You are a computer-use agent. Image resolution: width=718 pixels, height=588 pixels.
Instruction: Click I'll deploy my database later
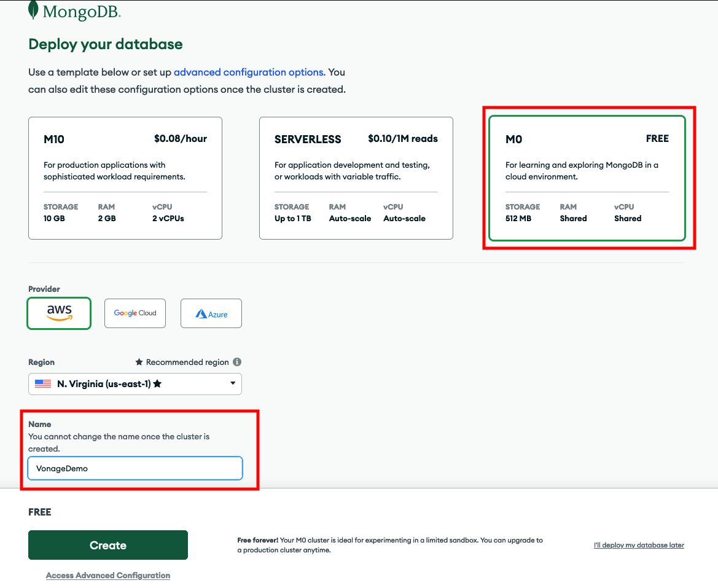[639, 545]
